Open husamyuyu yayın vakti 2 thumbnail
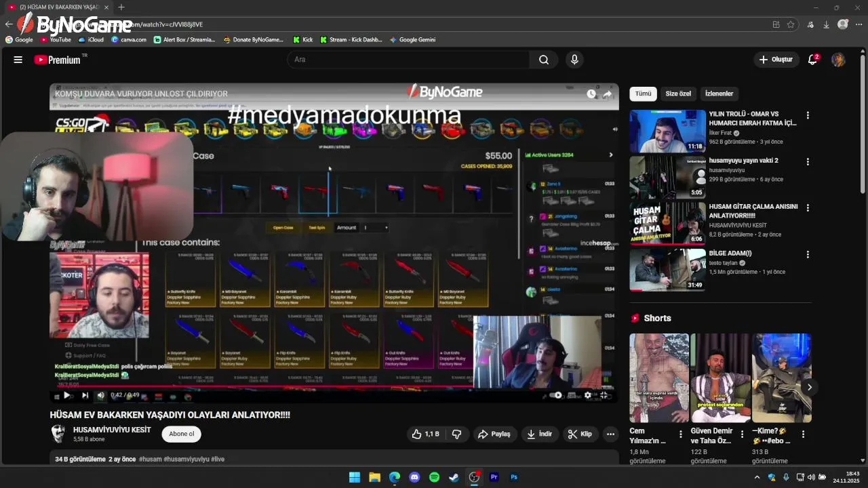The height and width of the screenshot is (488, 868). tap(667, 178)
